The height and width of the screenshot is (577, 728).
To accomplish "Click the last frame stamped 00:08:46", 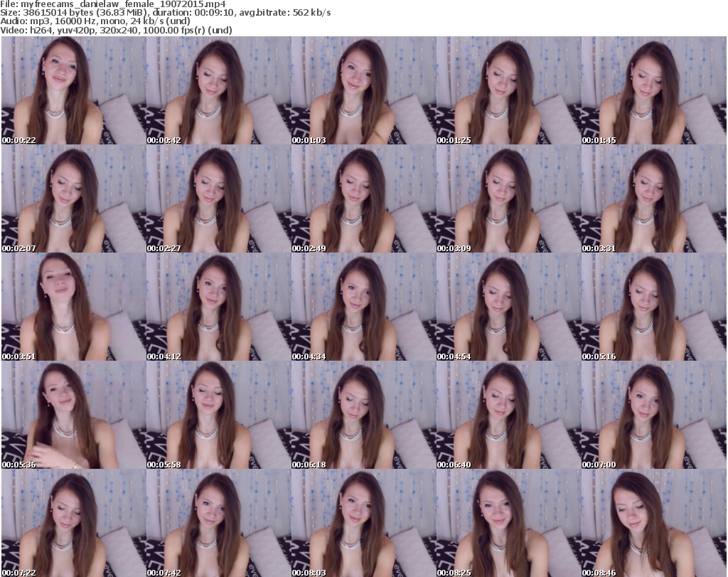I will tap(654, 523).
